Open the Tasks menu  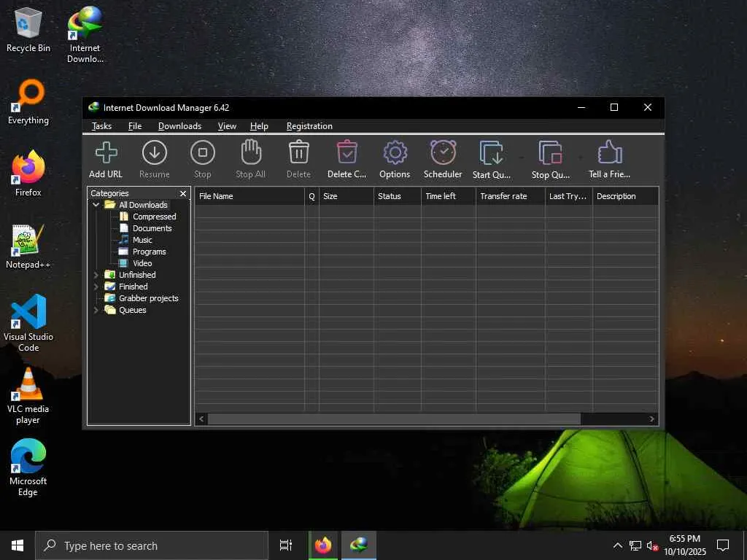coord(101,126)
